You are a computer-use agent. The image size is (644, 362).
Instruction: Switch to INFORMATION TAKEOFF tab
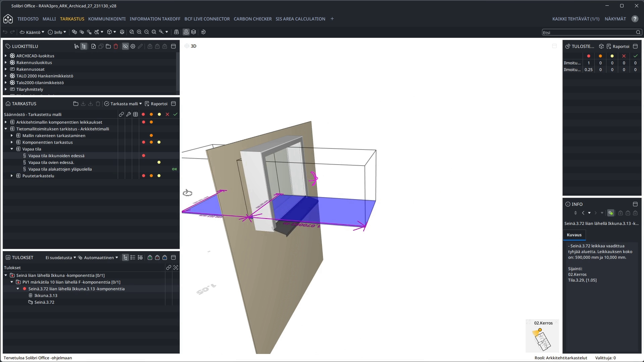(155, 19)
